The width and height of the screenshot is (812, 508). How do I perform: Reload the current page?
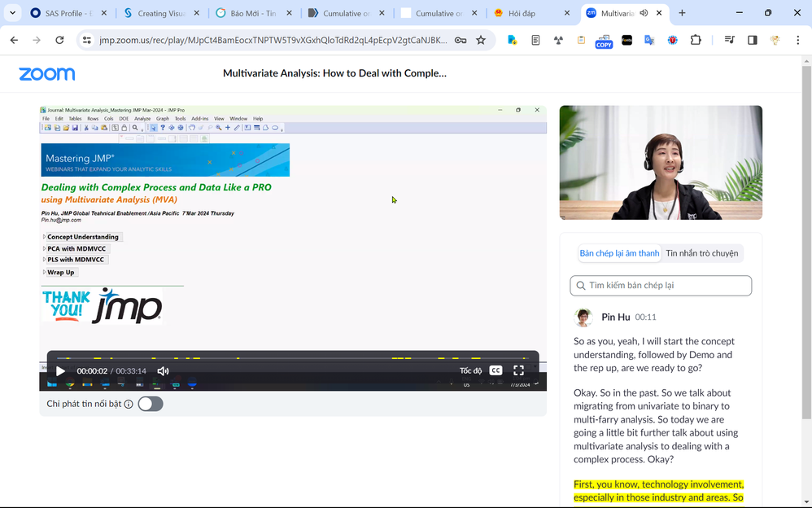(59, 40)
